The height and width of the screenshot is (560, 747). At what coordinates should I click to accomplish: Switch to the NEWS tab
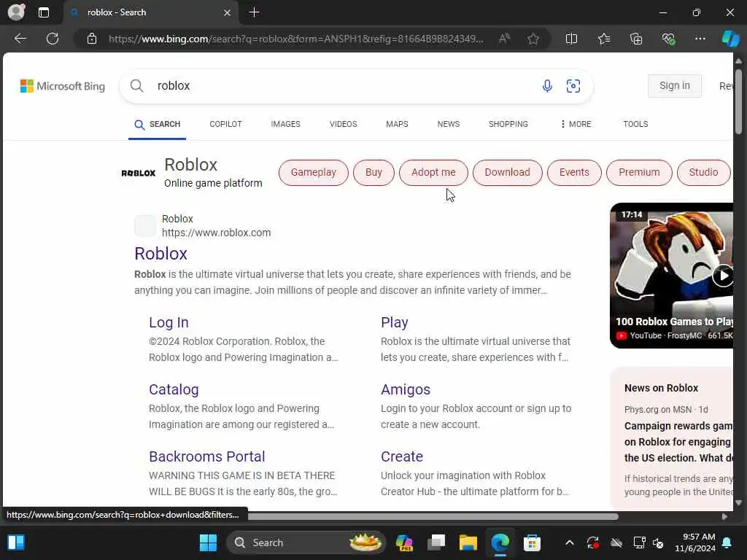click(449, 124)
